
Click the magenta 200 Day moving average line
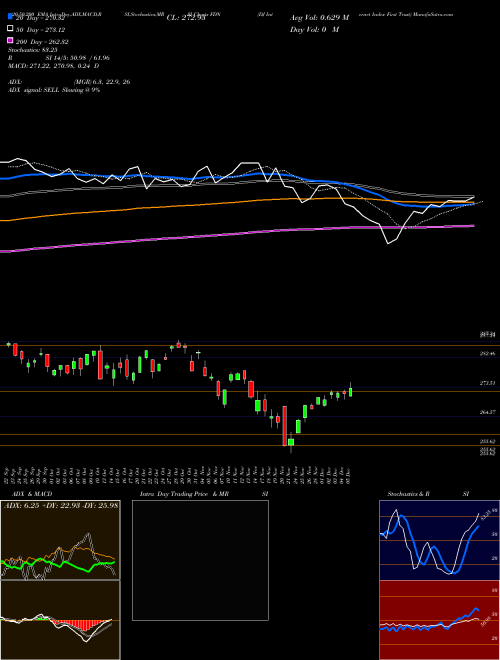[x=236, y=234]
